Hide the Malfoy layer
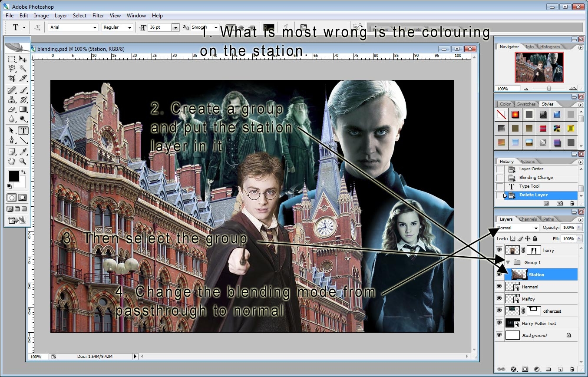 pos(499,299)
